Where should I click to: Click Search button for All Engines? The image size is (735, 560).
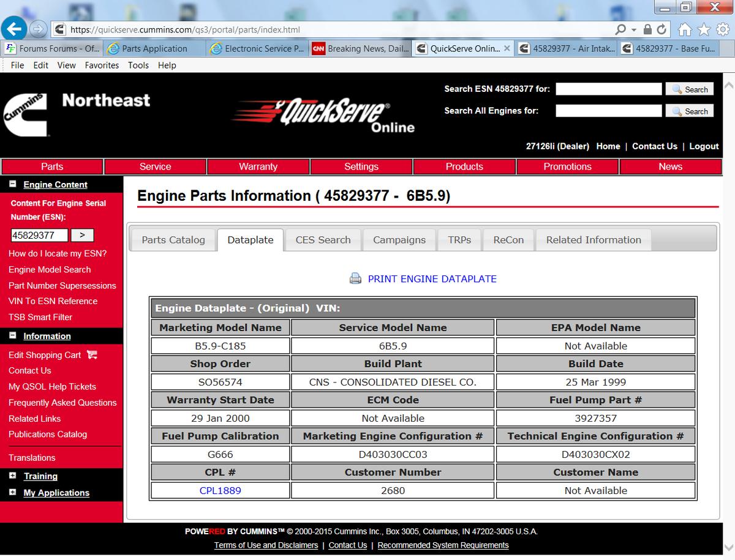[690, 111]
